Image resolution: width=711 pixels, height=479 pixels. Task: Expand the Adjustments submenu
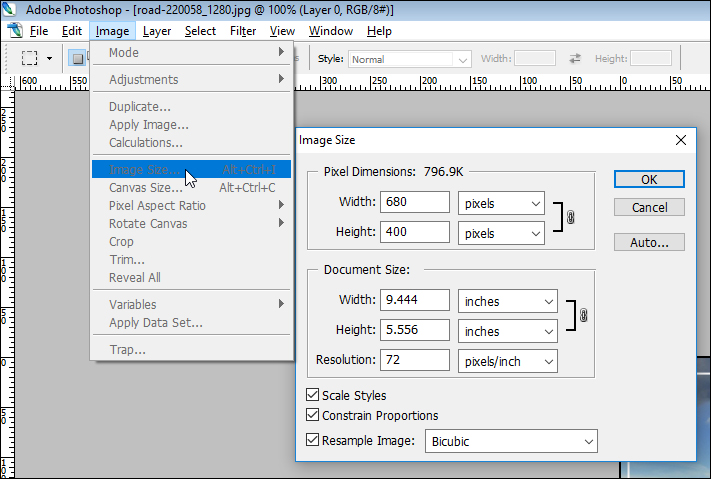191,79
